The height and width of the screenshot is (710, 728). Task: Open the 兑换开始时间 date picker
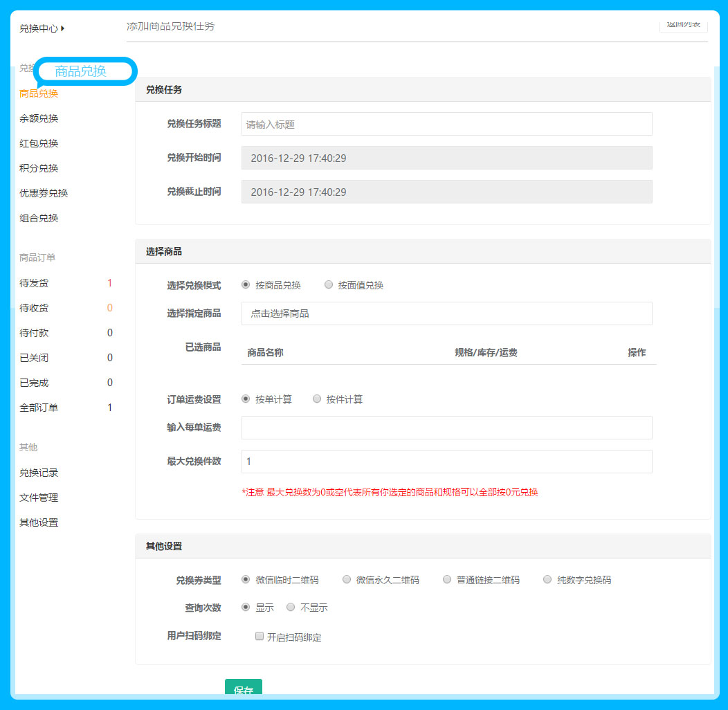[446, 158]
